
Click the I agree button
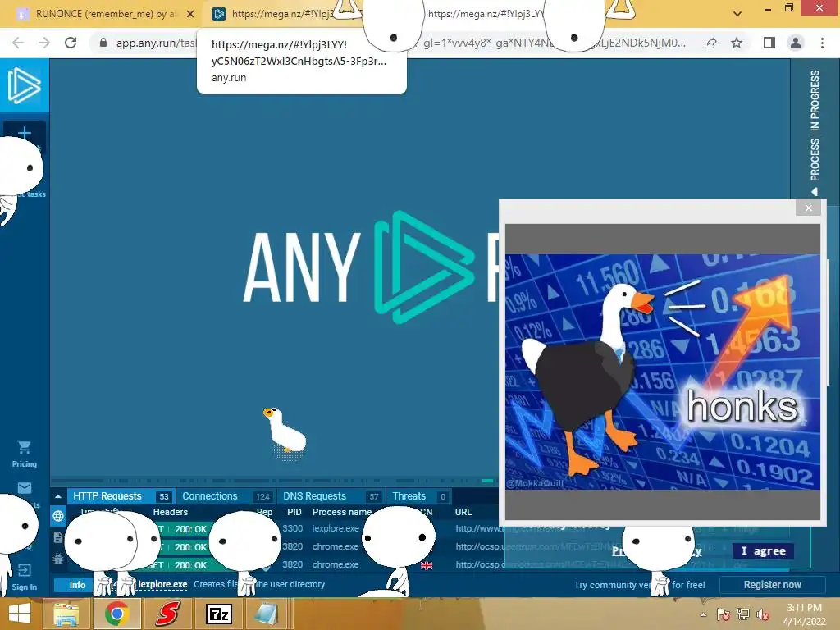763,551
